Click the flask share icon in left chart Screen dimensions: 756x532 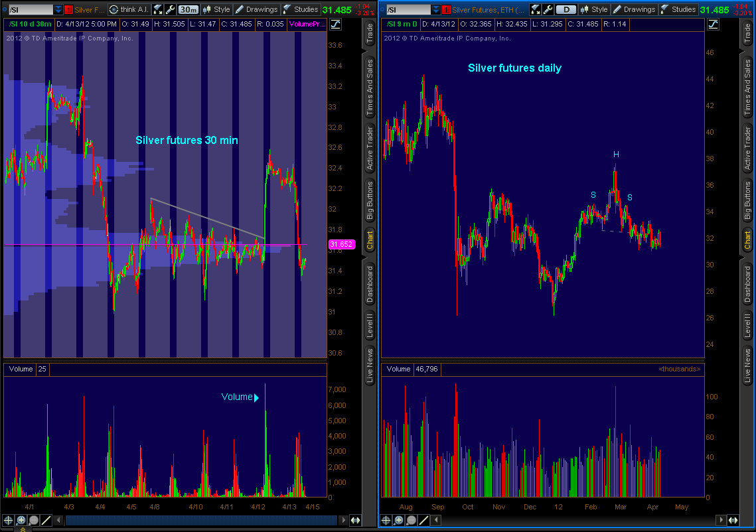[x=157, y=9]
